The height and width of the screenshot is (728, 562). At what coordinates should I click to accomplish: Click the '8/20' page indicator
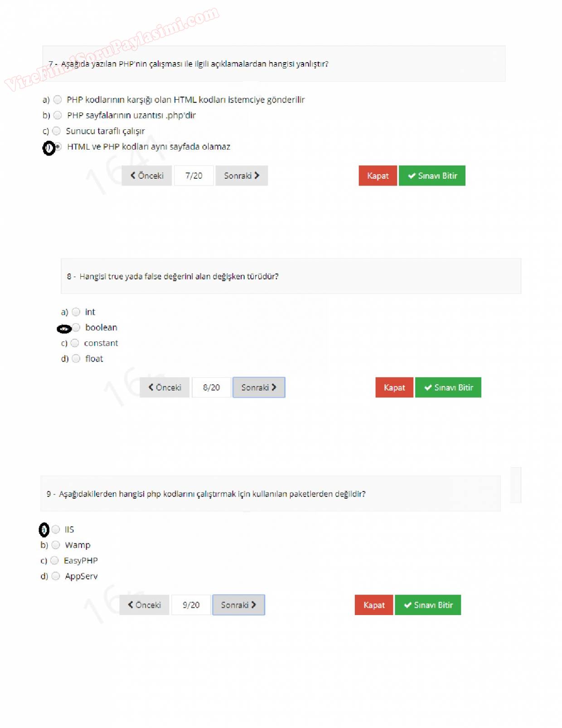(x=211, y=388)
